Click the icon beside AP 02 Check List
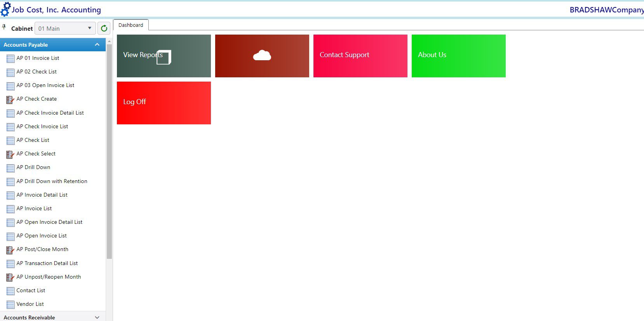Screen dimensions: 644x321 pyautogui.click(x=10, y=72)
